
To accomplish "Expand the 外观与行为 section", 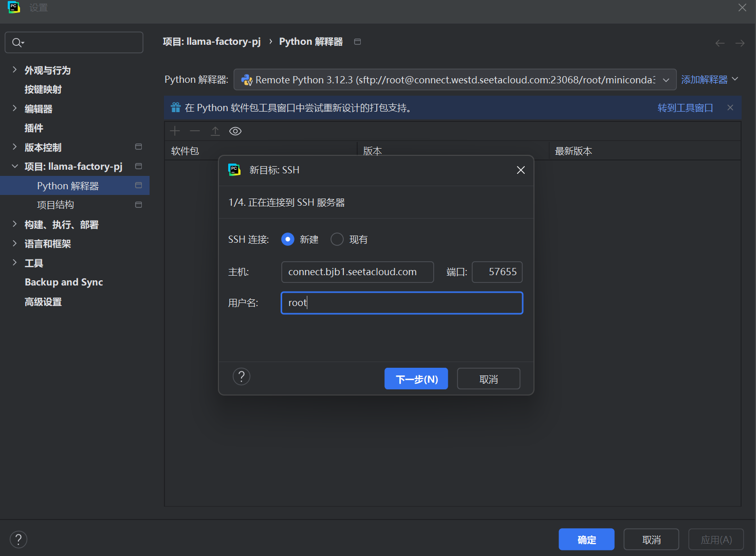I will (14, 70).
